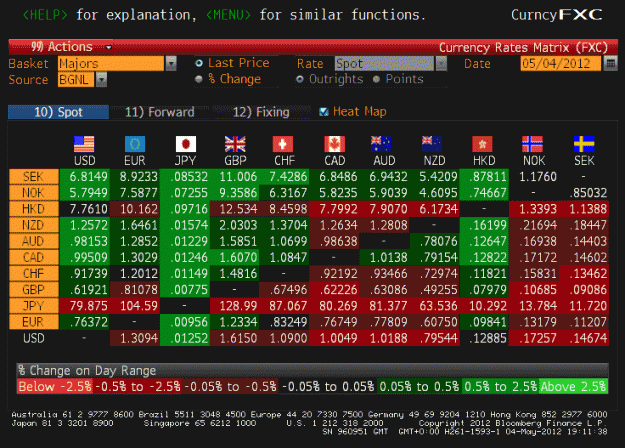Click the 79.875 JPY/USD cell

(85, 306)
